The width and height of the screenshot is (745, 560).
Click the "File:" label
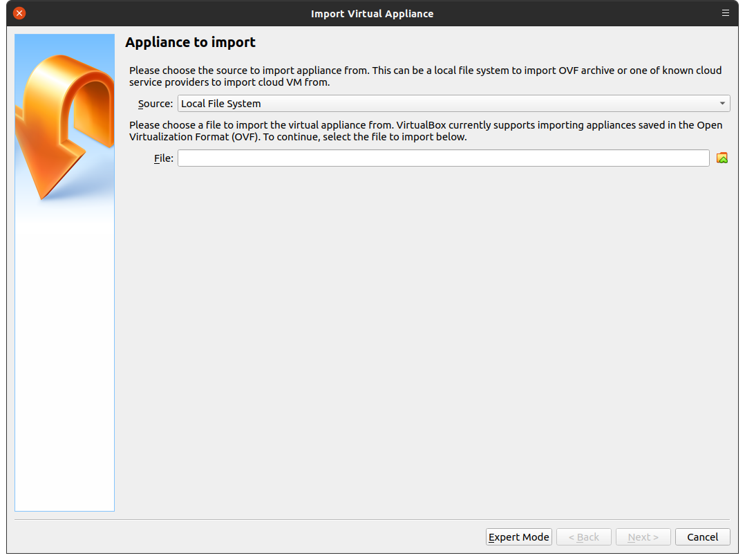click(x=163, y=158)
